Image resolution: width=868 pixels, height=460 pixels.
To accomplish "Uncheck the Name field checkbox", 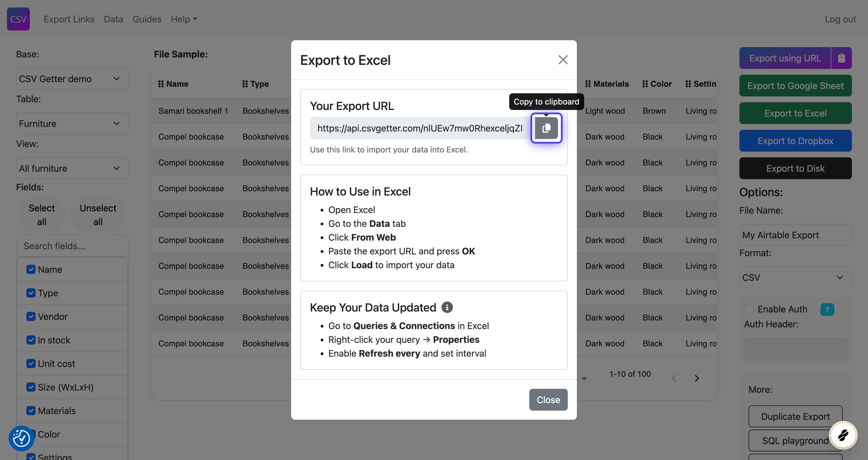I will [31, 269].
